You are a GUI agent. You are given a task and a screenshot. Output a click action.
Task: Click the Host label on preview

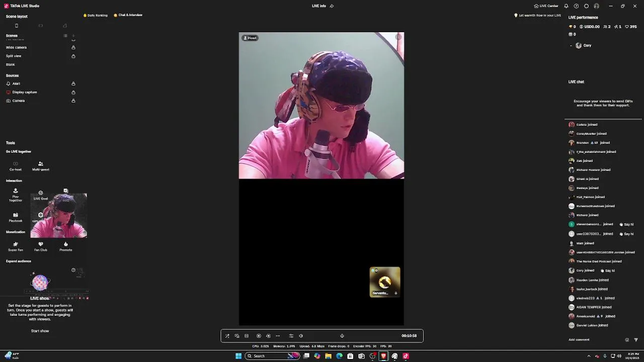coord(250,38)
